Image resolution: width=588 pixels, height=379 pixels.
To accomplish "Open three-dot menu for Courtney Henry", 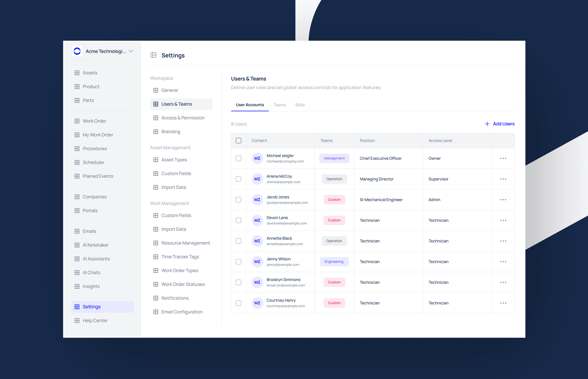I will click(x=503, y=303).
